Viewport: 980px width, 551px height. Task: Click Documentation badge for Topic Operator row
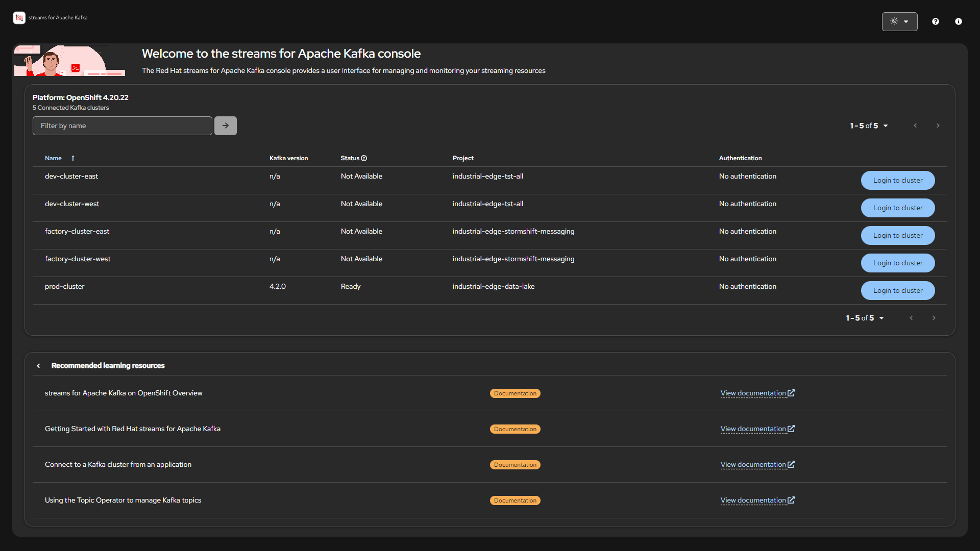[515, 500]
